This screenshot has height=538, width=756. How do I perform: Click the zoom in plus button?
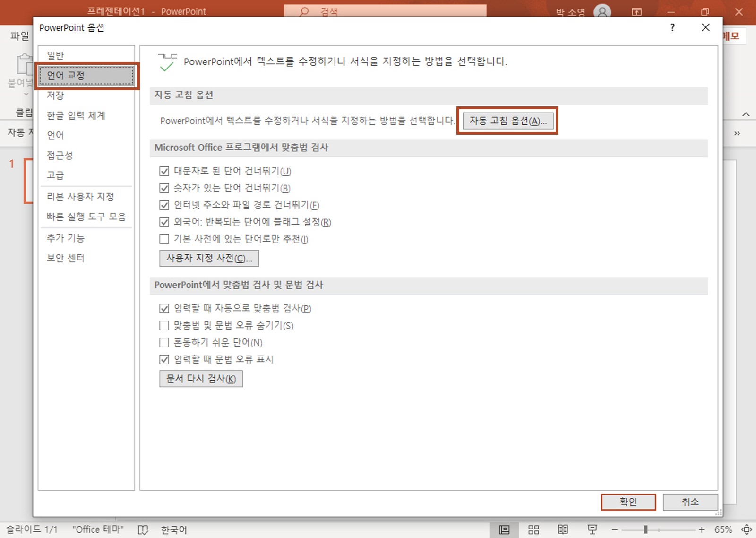click(702, 530)
